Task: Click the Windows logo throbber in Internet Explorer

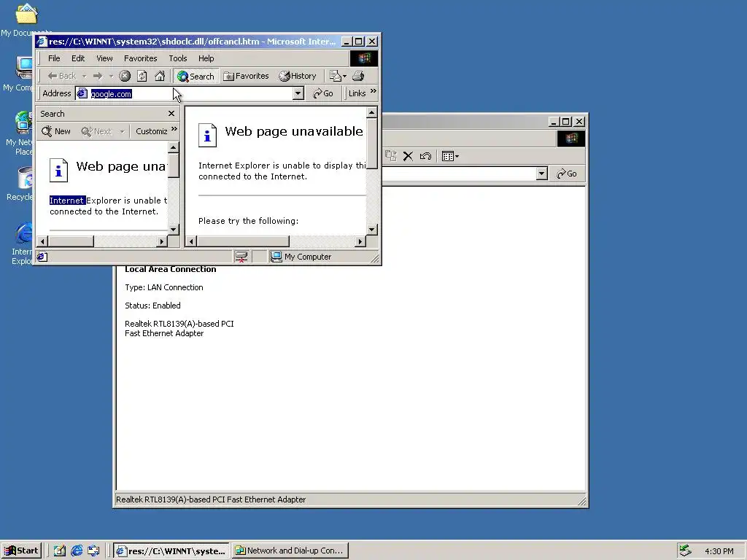Action: (364, 58)
